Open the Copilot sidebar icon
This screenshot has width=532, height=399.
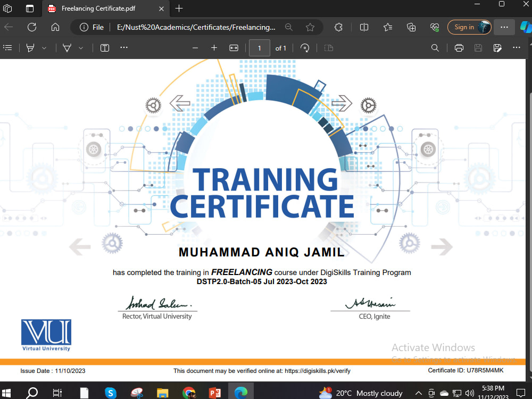526,27
